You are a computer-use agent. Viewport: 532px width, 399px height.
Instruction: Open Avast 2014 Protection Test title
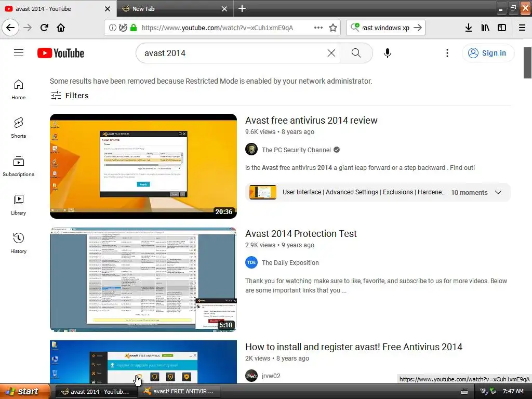301,234
